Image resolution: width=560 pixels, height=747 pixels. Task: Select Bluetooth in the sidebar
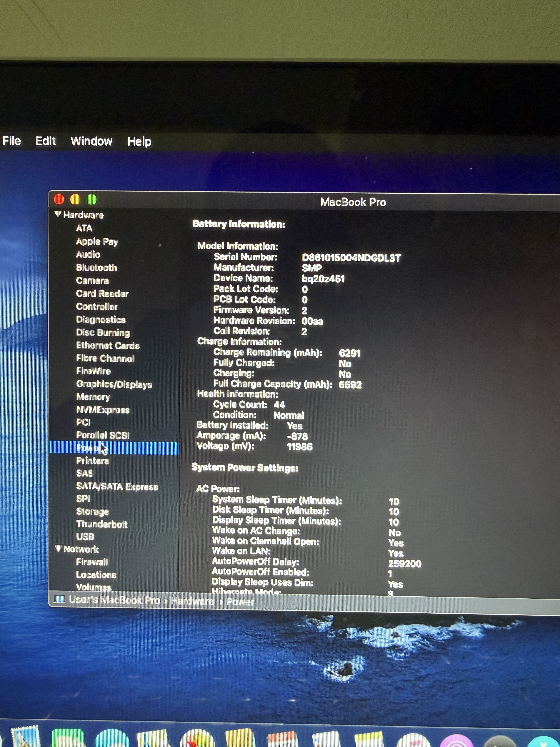click(x=96, y=268)
